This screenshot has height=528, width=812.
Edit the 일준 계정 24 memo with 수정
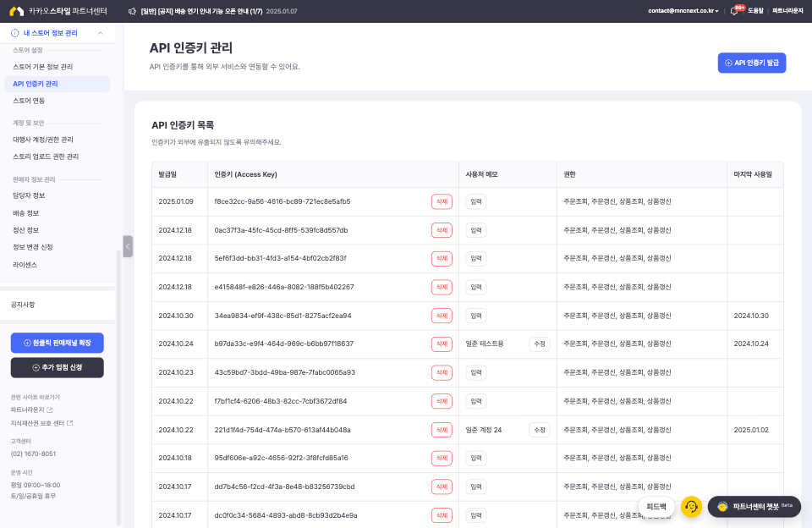[539, 430]
